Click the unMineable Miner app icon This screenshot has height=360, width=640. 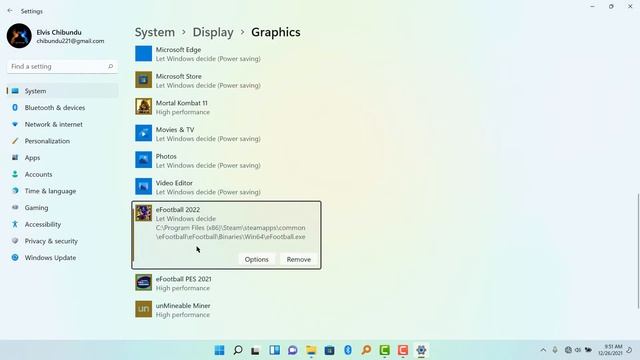click(x=144, y=309)
